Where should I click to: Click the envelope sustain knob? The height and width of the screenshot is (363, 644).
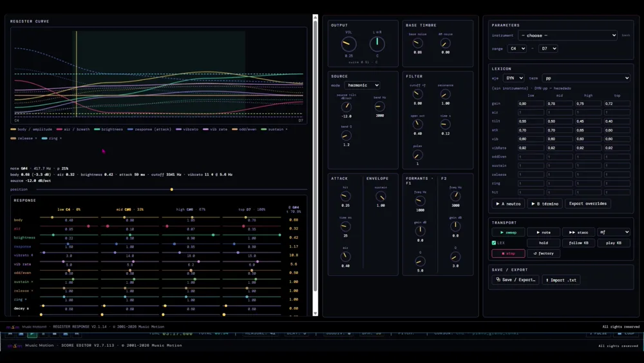pos(381,197)
